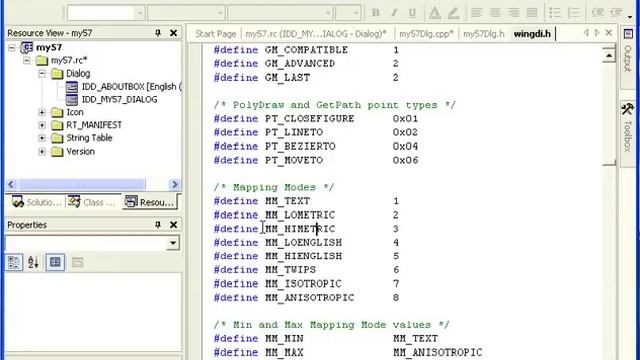Open the third toolbar combo box
640x360 pixels.
click(327, 13)
